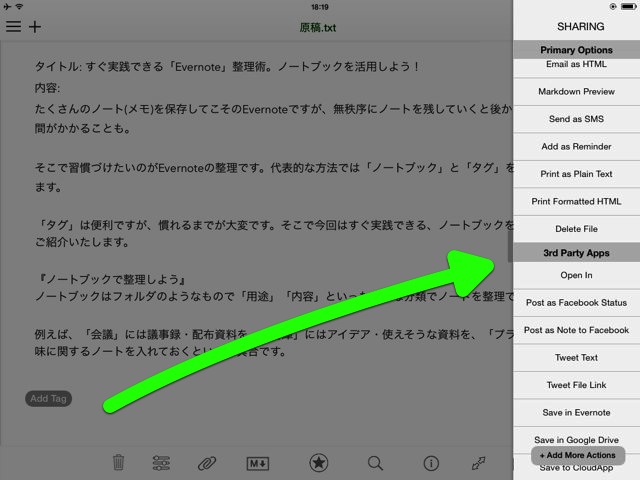This screenshot has height=480, width=640.
Task: Choose Add as Reminder
Action: click(576, 146)
